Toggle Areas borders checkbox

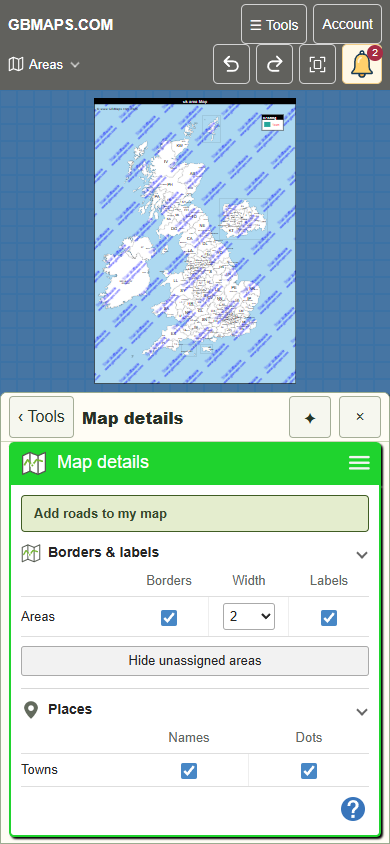[x=169, y=618]
